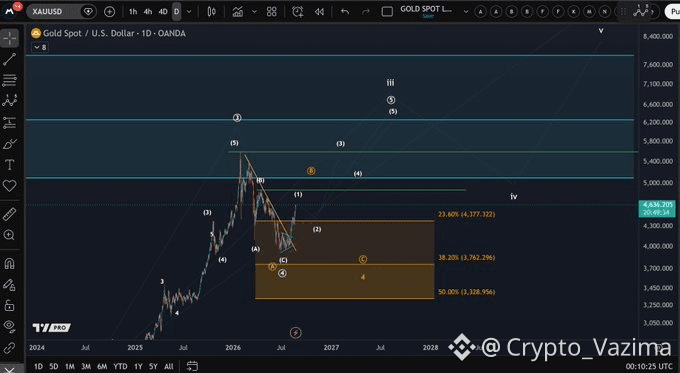Select the crosshair cursor tool

coord(10,39)
